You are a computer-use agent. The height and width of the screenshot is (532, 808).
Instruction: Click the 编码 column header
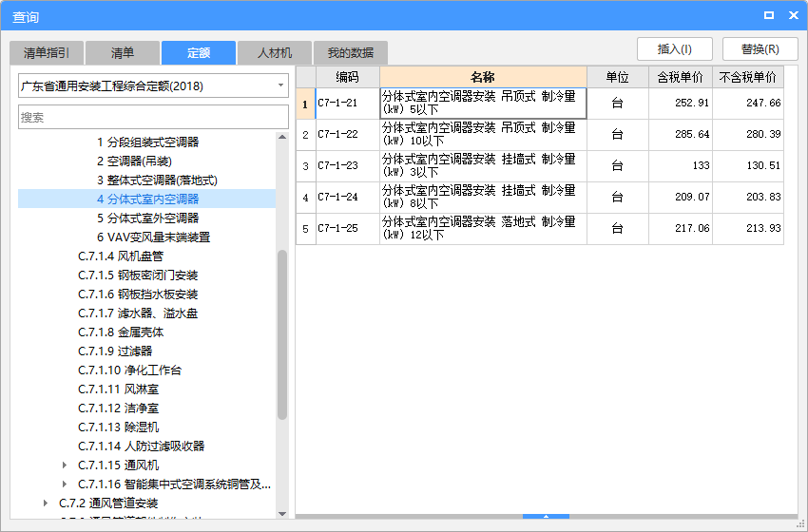[x=348, y=77]
